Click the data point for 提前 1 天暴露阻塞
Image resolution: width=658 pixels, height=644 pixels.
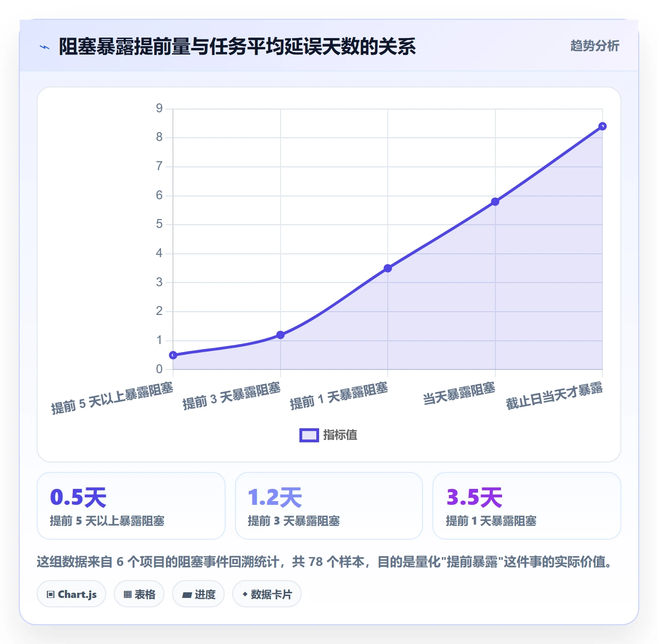click(388, 268)
